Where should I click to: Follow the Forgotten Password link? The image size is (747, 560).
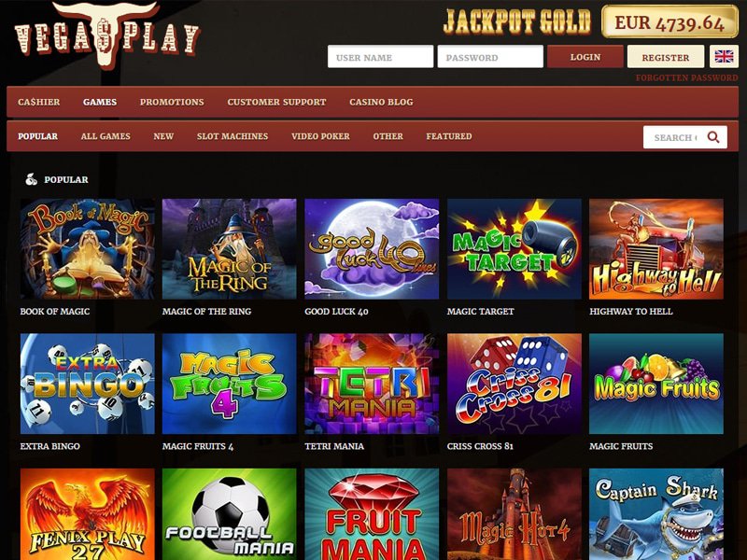coord(686,77)
